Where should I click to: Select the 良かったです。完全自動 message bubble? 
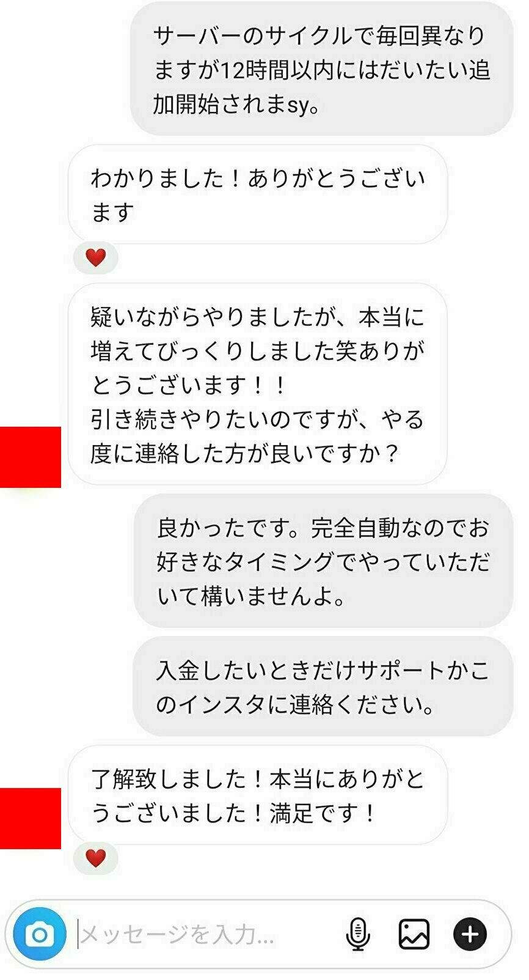(323, 561)
